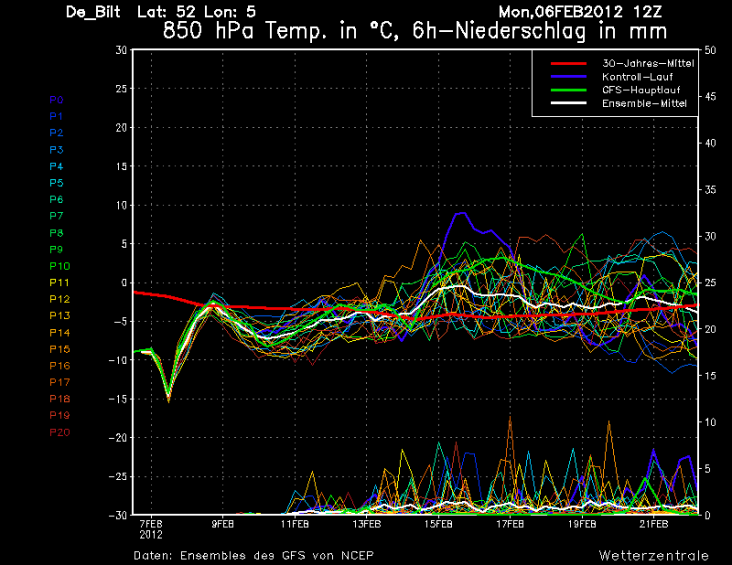This screenshot has height=565, width=732.
Task: Select the P16 label in the member list
Action: click(x=60, y=366)
